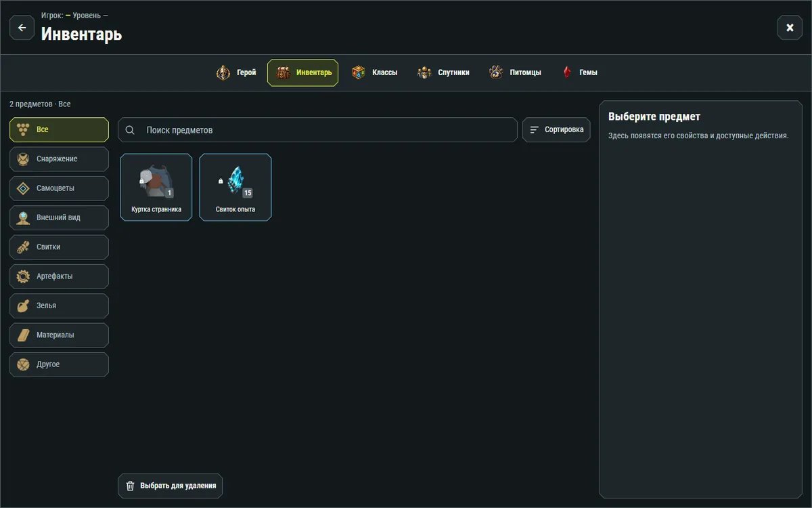Screen dimensions: 812x508
Task: Select the Все category filter
Action: [x=59, y=129]
